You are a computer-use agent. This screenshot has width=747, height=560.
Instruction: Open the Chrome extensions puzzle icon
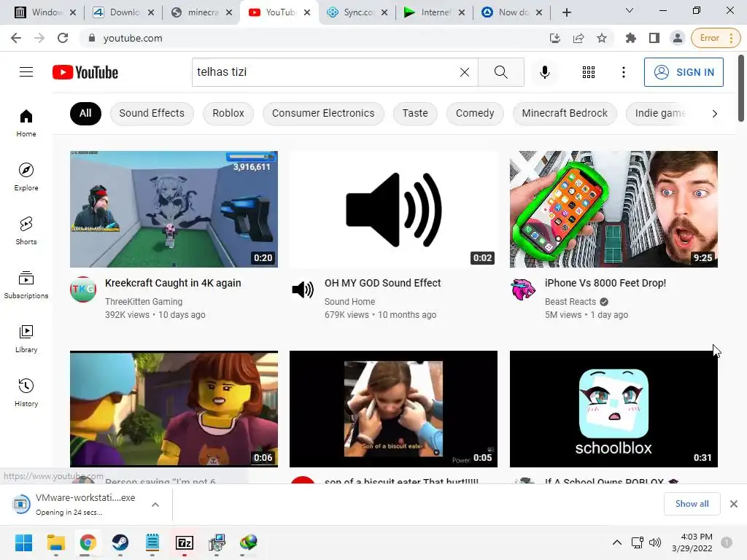[x=631, y=38]
